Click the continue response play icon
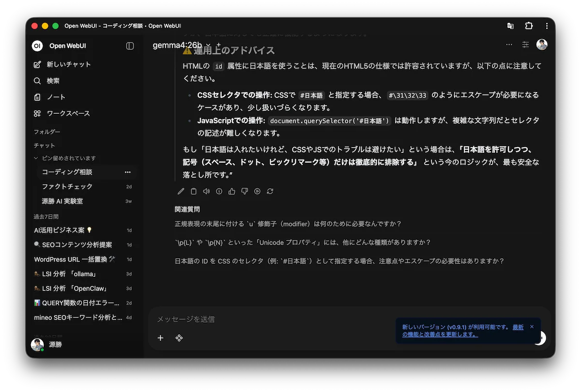The image size is (581, 392). pyautogui.click(x=257, y=191)
